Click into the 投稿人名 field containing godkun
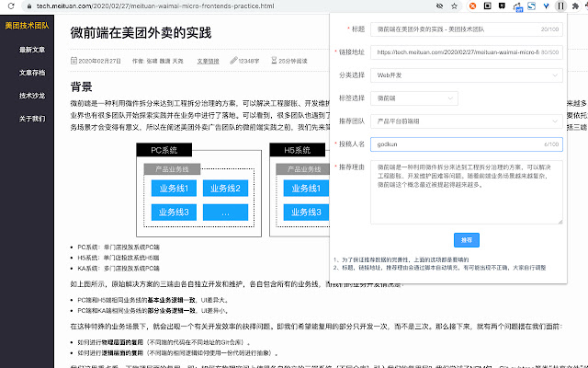Viewport: 588px width, 368px height. click(x=467, y=144)
